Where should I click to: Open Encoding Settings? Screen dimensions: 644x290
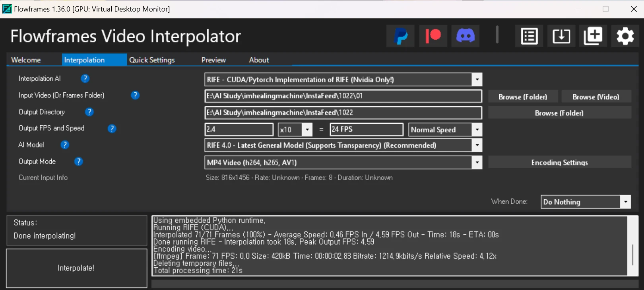559,162
